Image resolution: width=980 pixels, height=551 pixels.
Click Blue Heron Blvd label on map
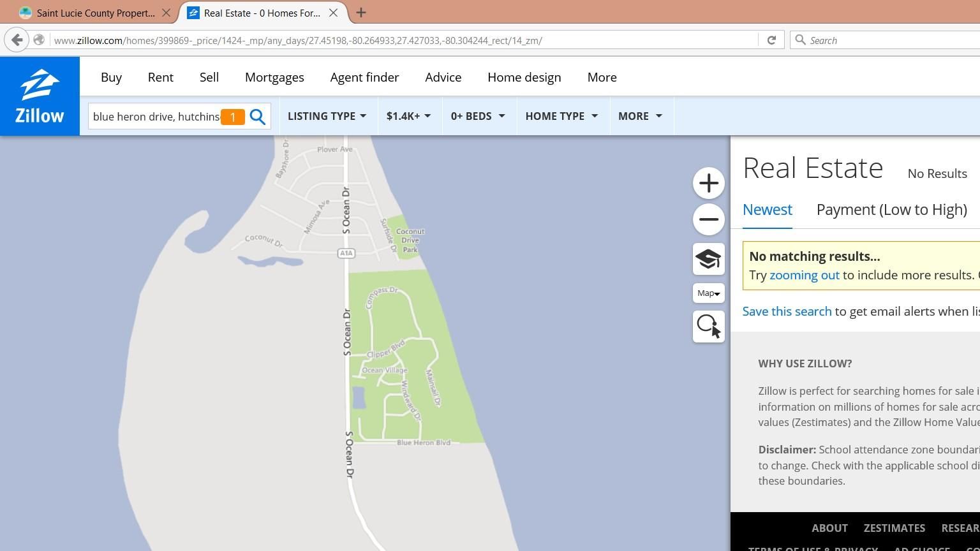[x=424, y=443]
